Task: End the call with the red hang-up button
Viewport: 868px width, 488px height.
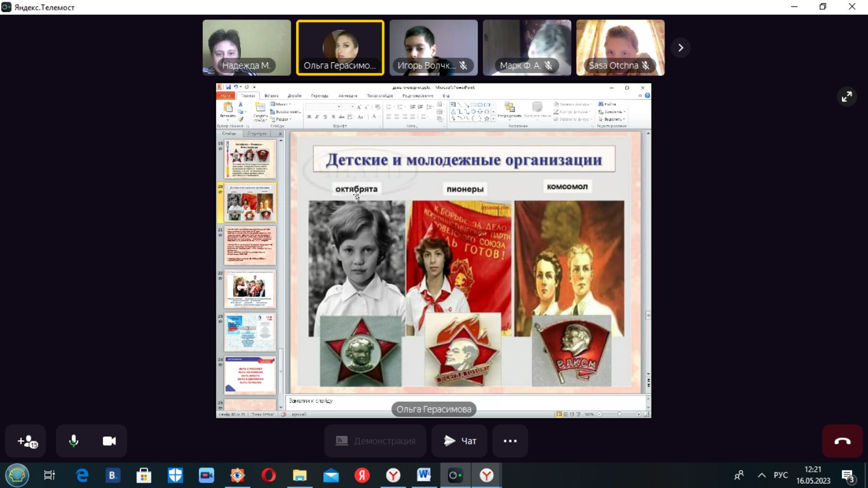Action: tap(843, 441)
